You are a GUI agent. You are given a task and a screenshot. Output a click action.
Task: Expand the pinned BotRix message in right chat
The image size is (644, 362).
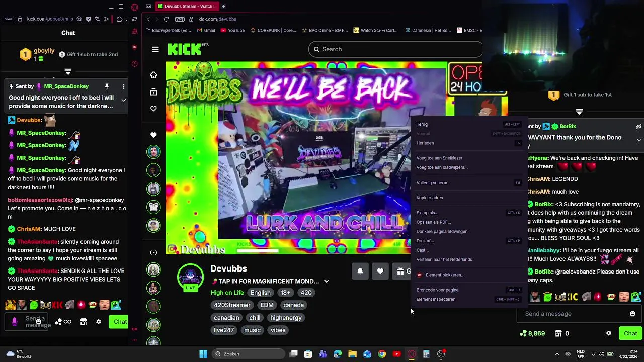(638, 140)
